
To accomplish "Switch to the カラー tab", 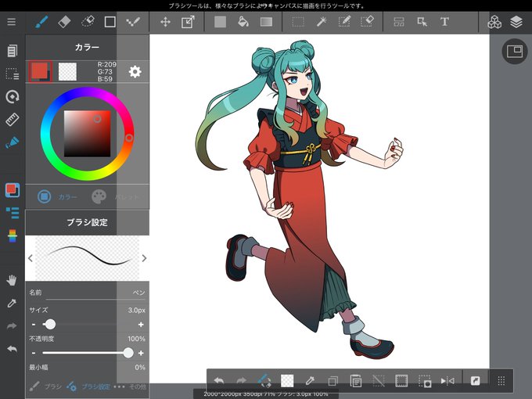I will coord(57,197).
